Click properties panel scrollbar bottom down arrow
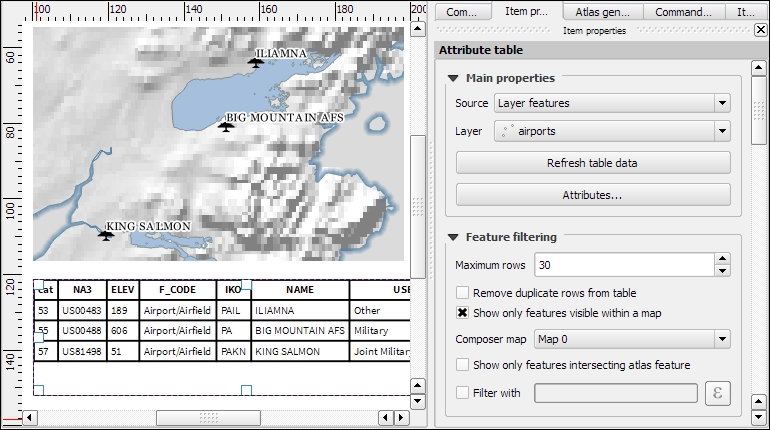The height and width of the screenshot is (430, 770). 759,417
